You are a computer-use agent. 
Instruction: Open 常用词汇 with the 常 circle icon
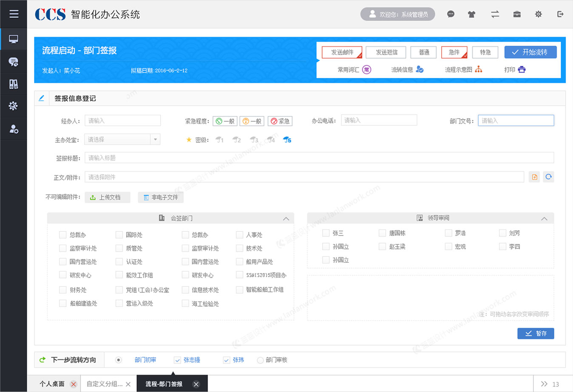[366, 69]
